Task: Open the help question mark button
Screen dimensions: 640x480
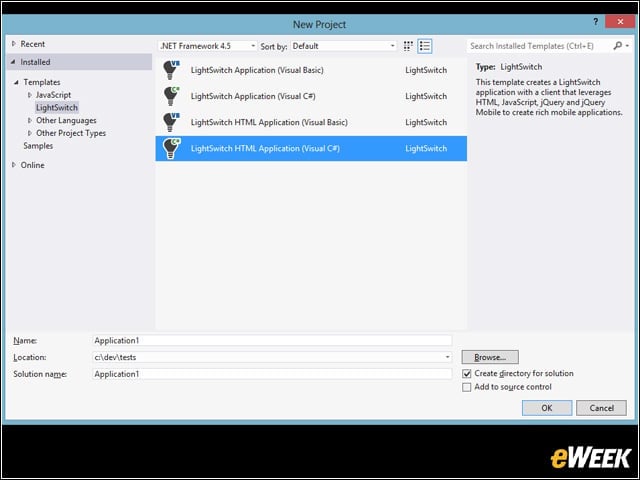Action: [x=596, y=22]
